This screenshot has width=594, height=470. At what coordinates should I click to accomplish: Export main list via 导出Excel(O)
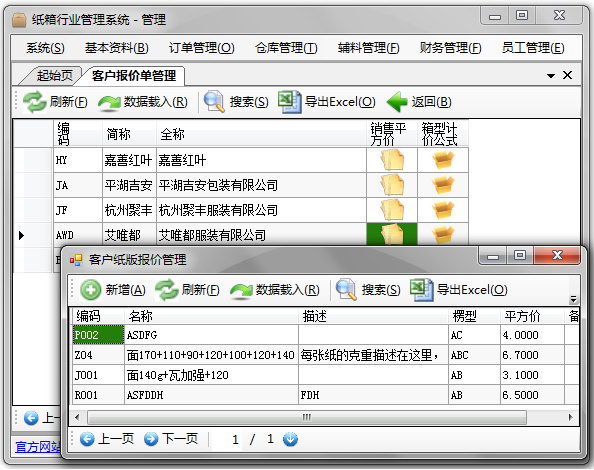(x=327, y=102)
